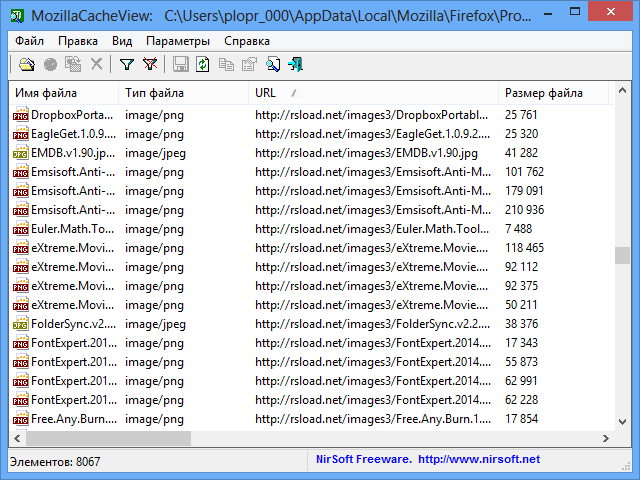Click the exit door icon
The image size is (640, 480).
295,65
